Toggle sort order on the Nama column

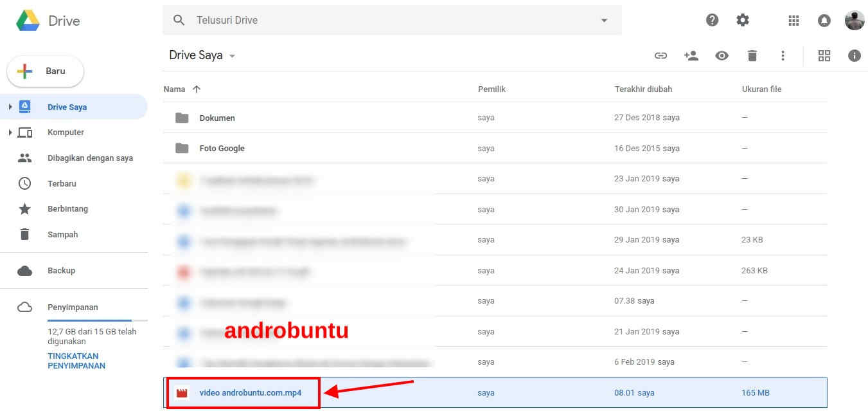[x=182, y=89]
